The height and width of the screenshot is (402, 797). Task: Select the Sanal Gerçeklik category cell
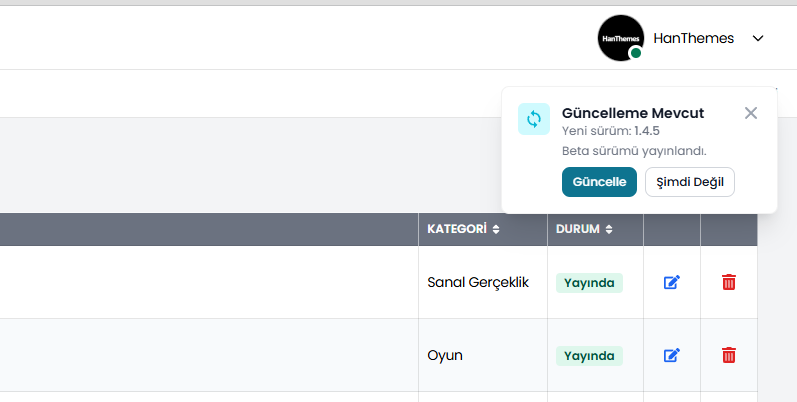(x=478, y=283)
